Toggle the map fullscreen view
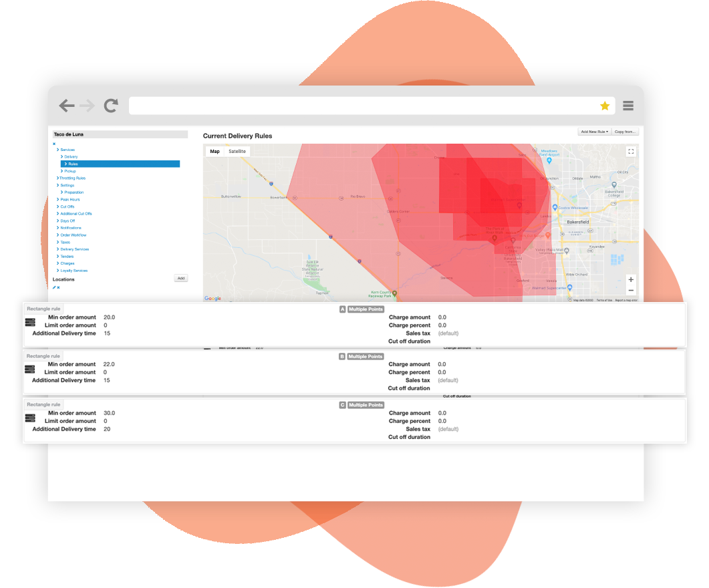 (631, 152)
